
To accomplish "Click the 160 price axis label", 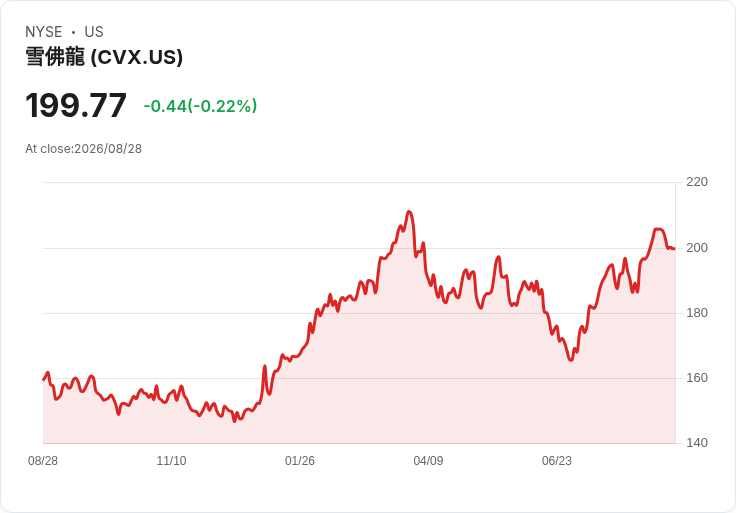I will pyautogui.click(x=697, y=378).
